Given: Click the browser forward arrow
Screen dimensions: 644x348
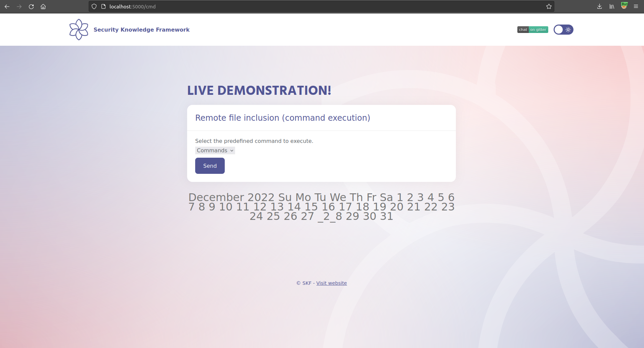Looking at the screenshot, I should [x=19, y=6].
